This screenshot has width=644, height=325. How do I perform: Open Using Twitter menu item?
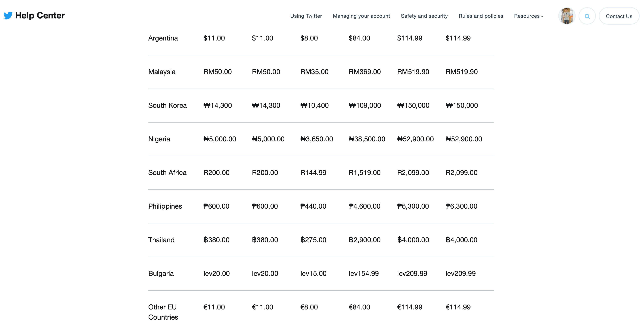coord(306,16)
